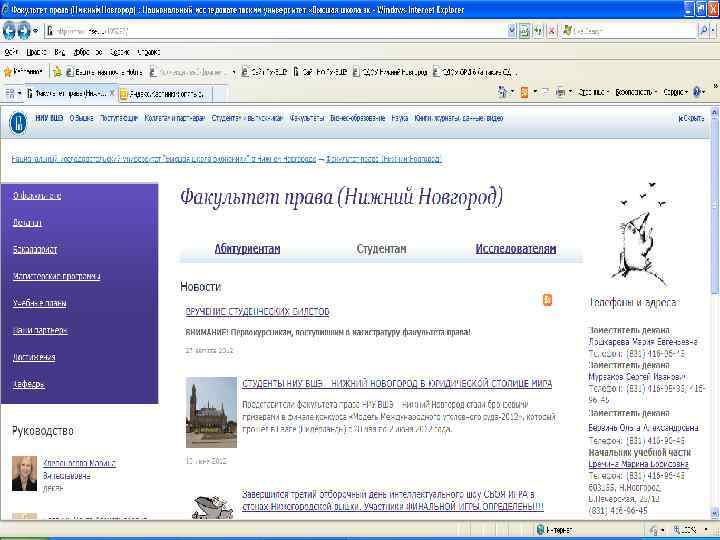The height and width of the screenshot is (540, 720).
Task: Select the Исследователям section tab
Action: (516, 249)
